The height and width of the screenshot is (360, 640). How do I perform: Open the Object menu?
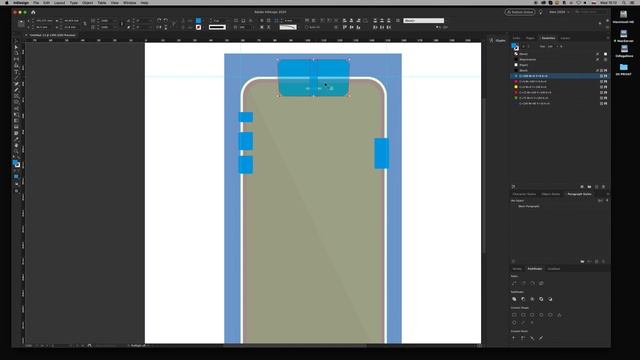coord(87,3)
